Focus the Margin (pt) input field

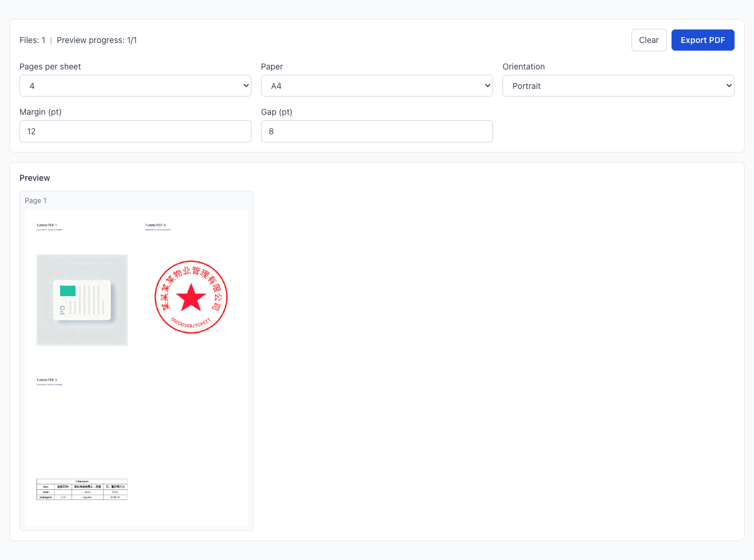coord(135,131)
